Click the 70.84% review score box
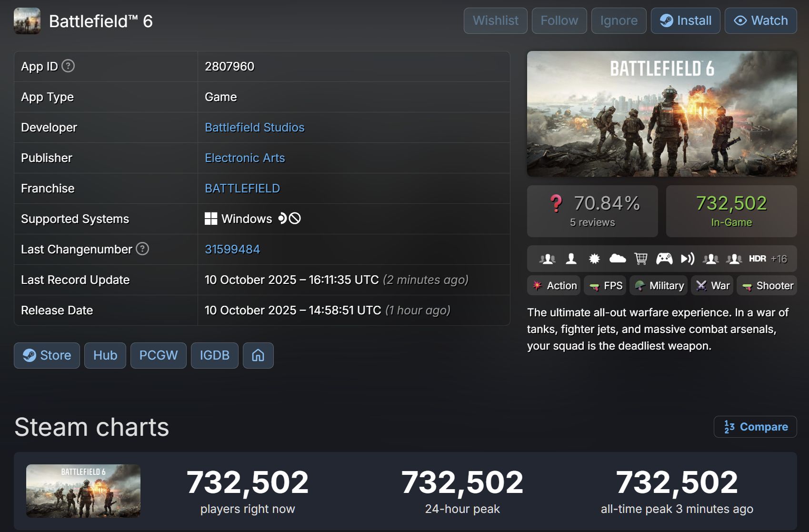The width and height of the screenshot is (809, 532). click(592, 211)
